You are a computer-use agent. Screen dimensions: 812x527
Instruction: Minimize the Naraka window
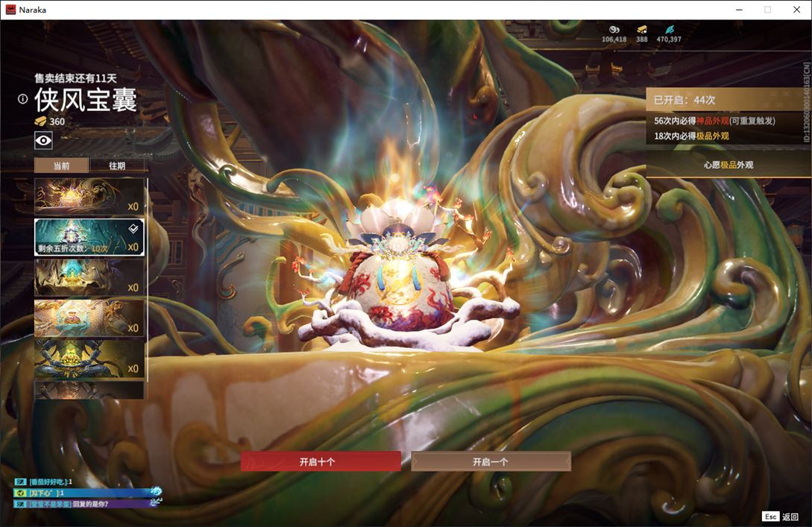(x=740, y=10)
